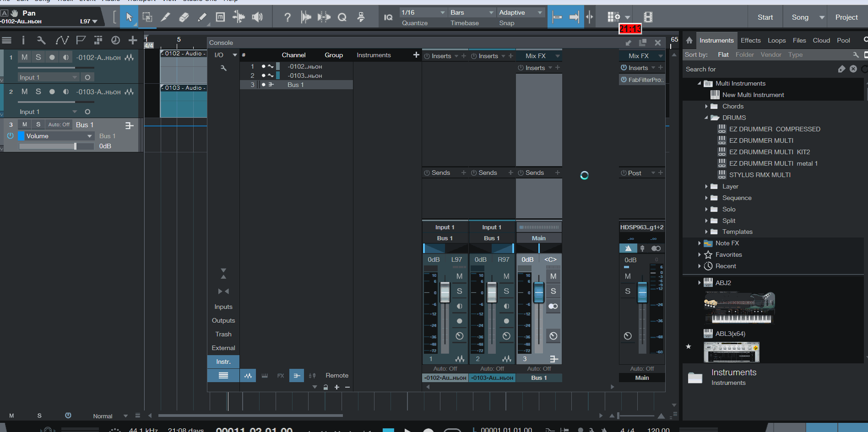
Task: Open the Start page
Action: tap(765, 17)
